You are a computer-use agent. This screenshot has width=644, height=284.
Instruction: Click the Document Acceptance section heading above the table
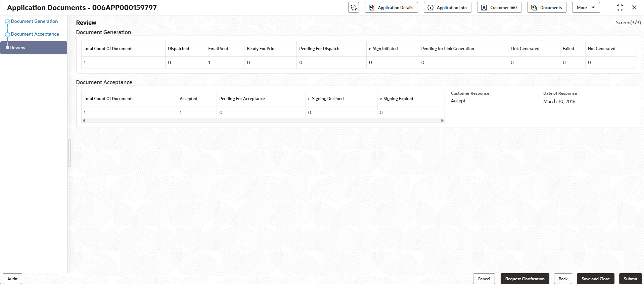104,83
